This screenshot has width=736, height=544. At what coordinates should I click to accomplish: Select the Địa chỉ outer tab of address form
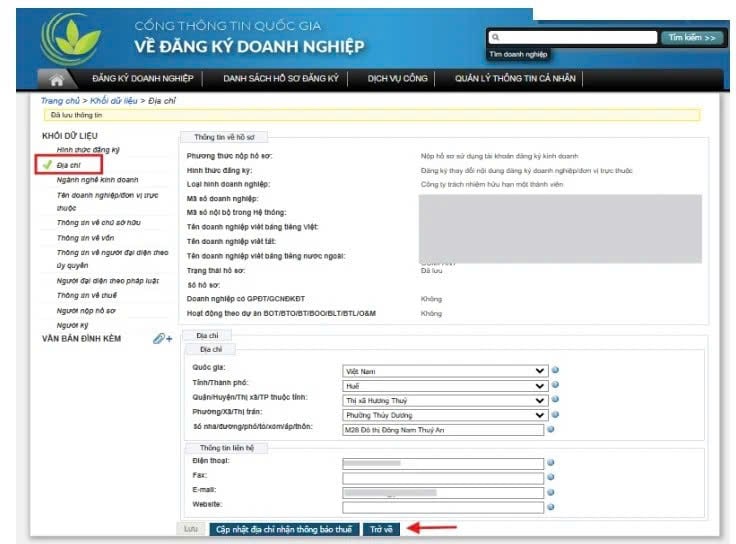[207, 336]
